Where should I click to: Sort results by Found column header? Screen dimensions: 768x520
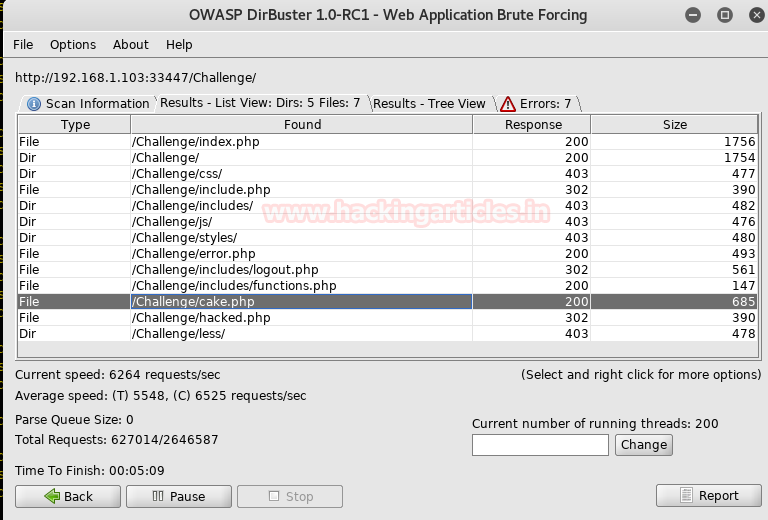coord(302,124)
